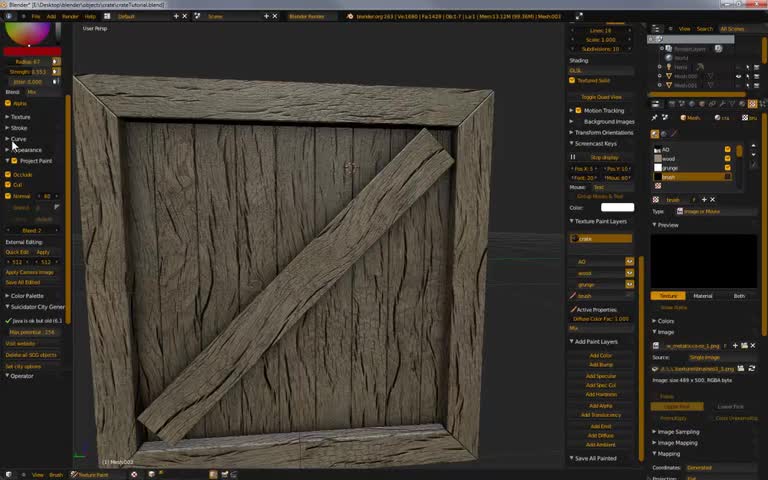The width and height of the screenshot is (768, 480).
Task: Click the Add Color paint layer button
Action: click(x=600, y=355)
